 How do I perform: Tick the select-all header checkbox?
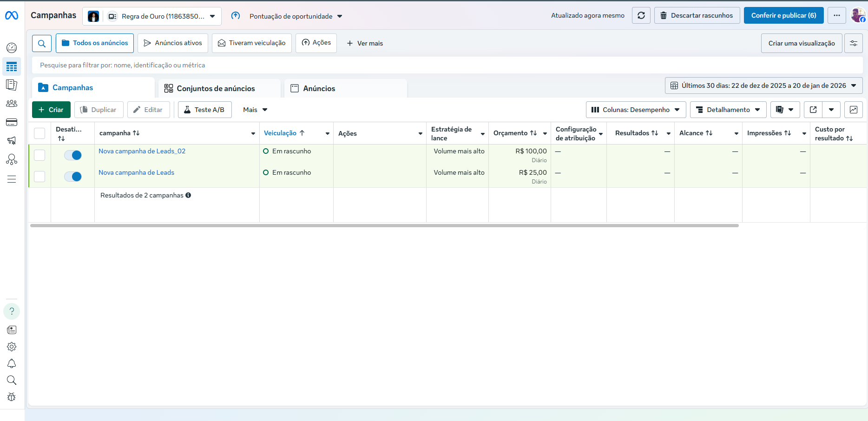click(39, 133)
